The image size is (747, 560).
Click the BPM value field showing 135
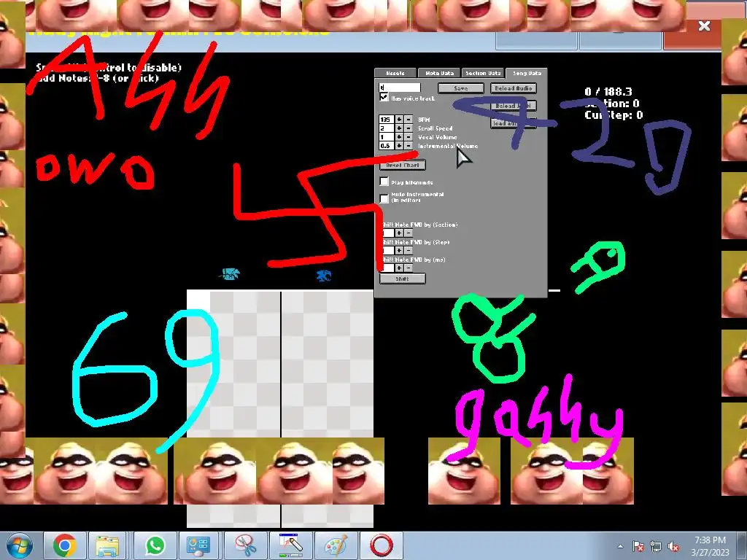click(x=387, y=120)
